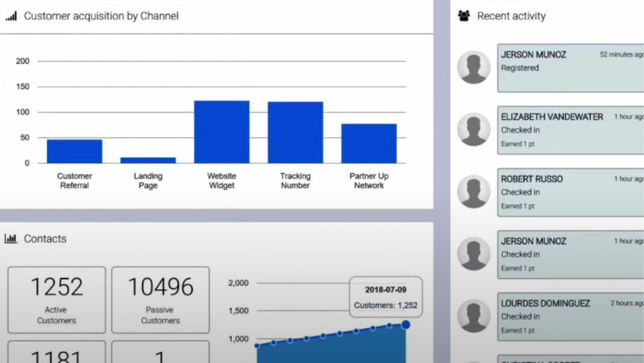644x363 pixels.
Task: Select the Landing Page axis label
Action: pyautogui.click(x=148, y=181)
